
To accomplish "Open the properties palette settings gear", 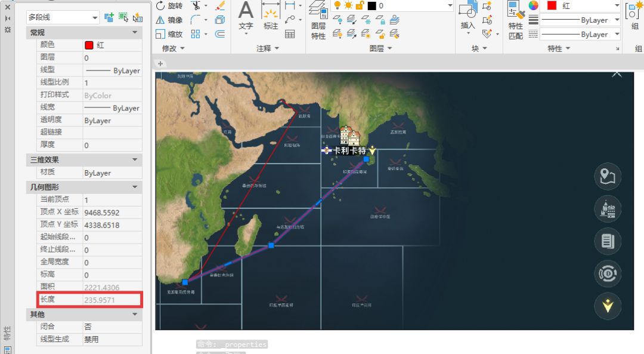I will [7, 30].
